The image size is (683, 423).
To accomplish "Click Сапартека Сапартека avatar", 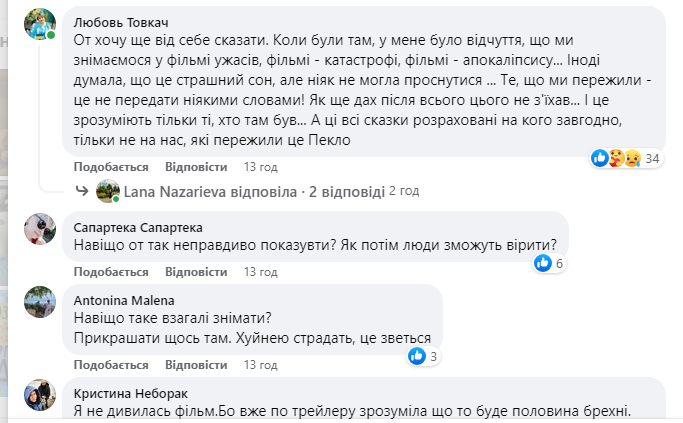I will tap(39, 227).
